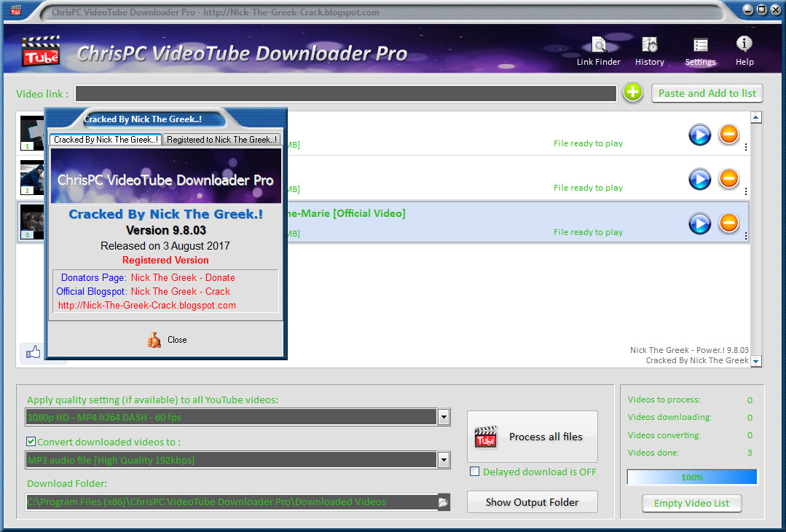Viewport: 786px width, 532px height.
Task: Click Show Output Folder button
Action: [x=532, y=502]
